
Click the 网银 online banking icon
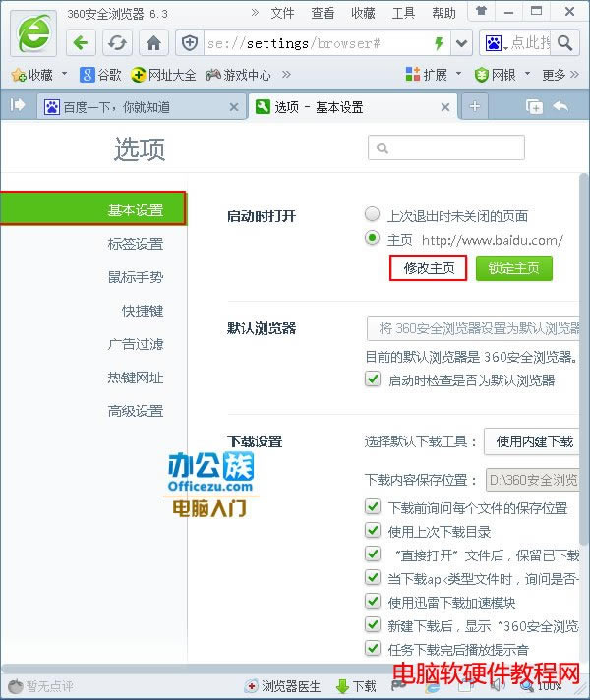click(x=482, y=75)
